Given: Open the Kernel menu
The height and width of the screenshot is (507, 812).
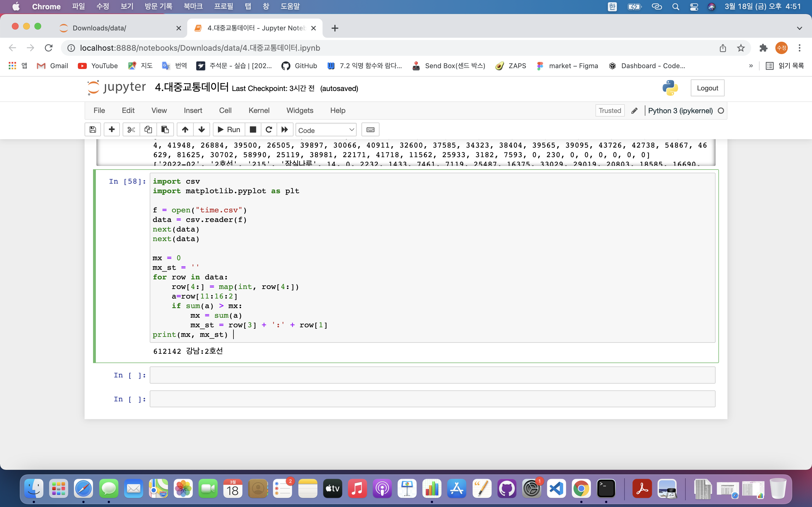Looking at the screenshot, I should click(x=259, y=110).
